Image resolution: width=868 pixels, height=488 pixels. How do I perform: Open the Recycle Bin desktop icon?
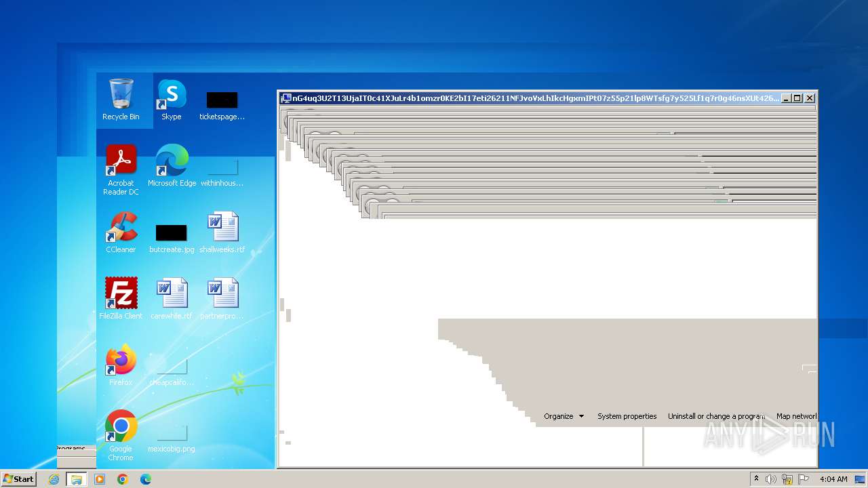(x=121, y=100)
